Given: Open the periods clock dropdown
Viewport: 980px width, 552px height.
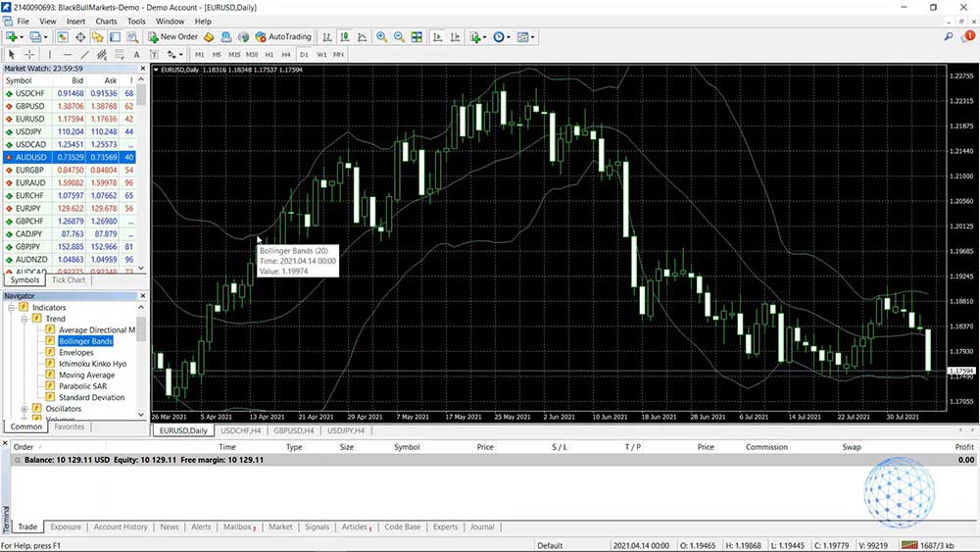Looking at the screenshot, I should point(501,37).
